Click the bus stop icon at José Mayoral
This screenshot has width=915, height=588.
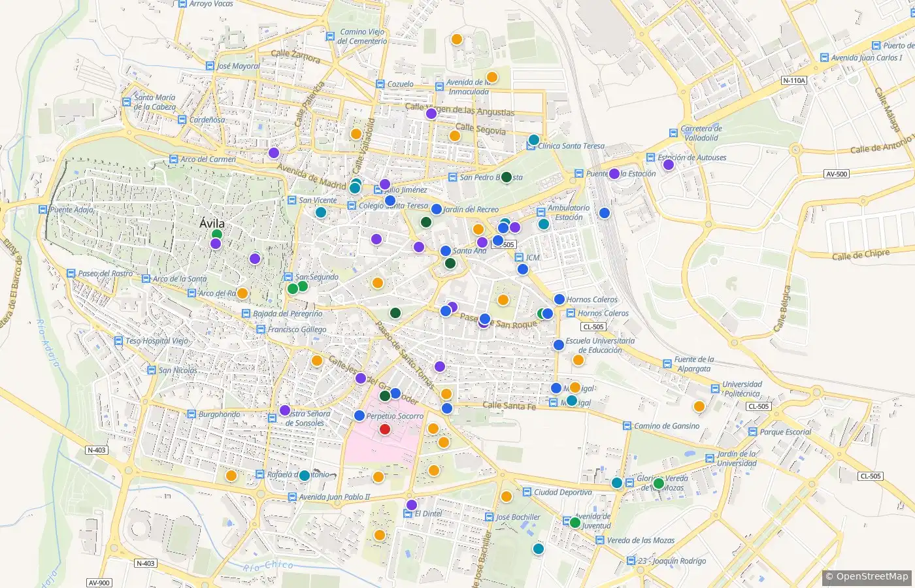click(x=210, y=66)
